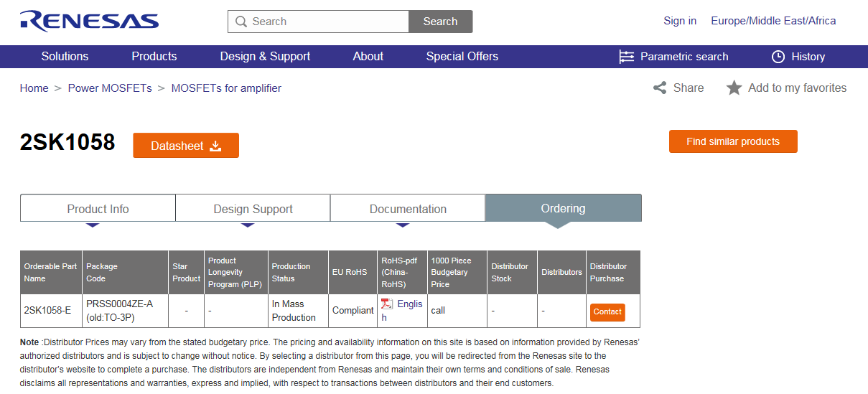Click 1000 Piece Budgetary Price header
The width and height of the screenshot is (868, 394).
(457, 273)
